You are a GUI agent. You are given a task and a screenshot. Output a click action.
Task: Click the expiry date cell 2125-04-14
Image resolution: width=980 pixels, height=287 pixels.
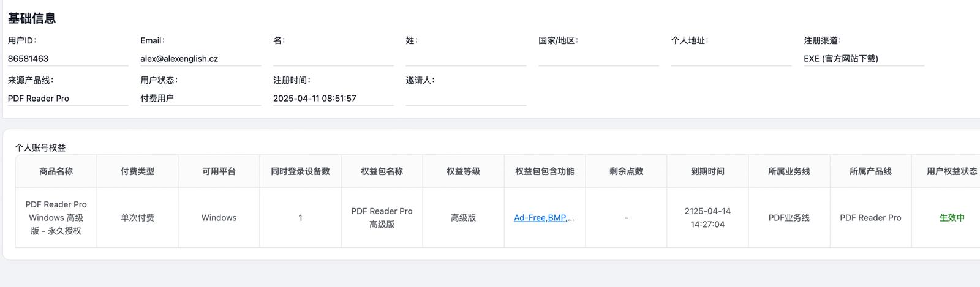tap(707, 218)
